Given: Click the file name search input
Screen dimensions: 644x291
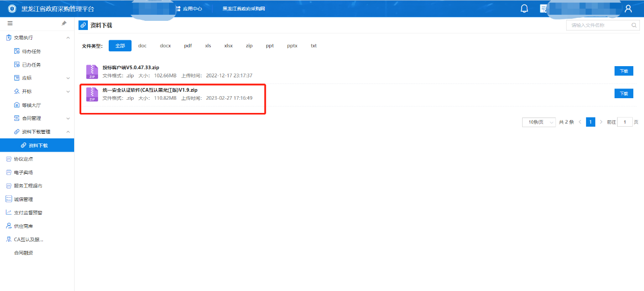Looking at the screenshot, I should (x=598, y=25).
